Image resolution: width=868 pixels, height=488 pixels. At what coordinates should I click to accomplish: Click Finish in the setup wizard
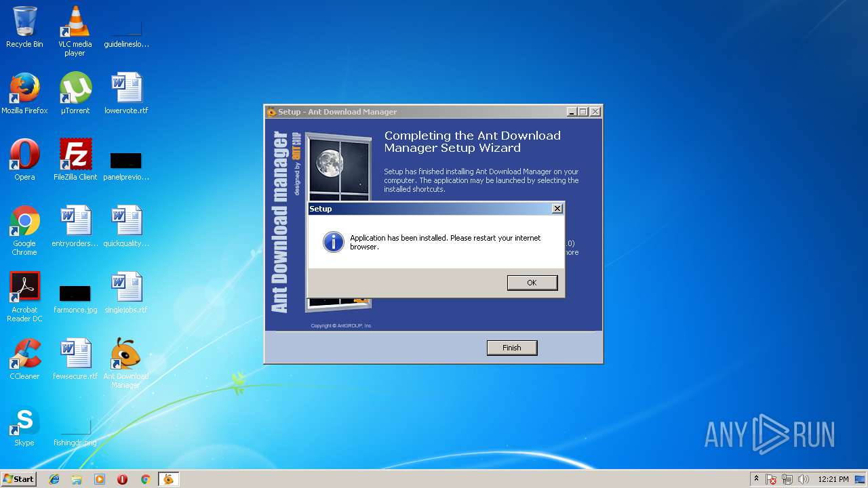pyautogui.click(x=512, y=348)
